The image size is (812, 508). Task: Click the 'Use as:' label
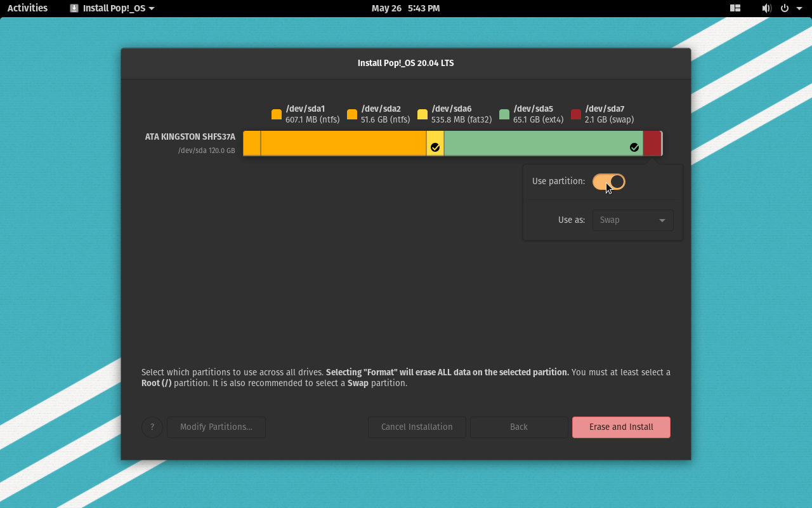click(572, 220)
